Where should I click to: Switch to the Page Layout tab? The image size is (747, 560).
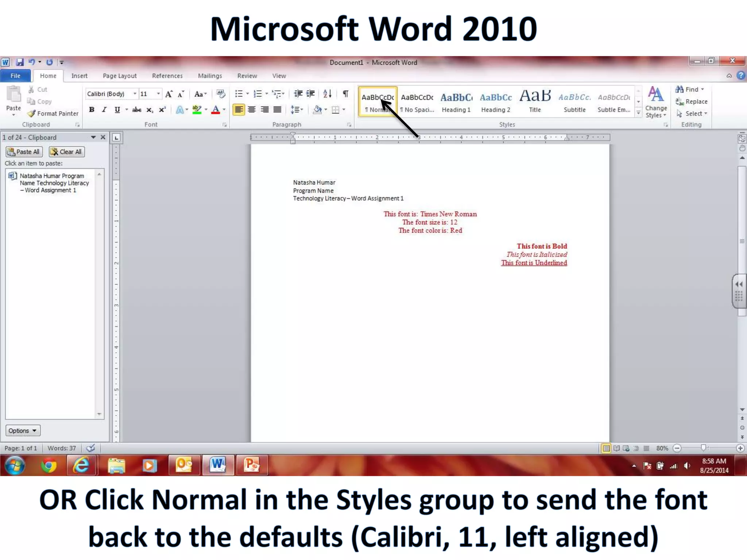pyautogui.click(x=120, y=75)
